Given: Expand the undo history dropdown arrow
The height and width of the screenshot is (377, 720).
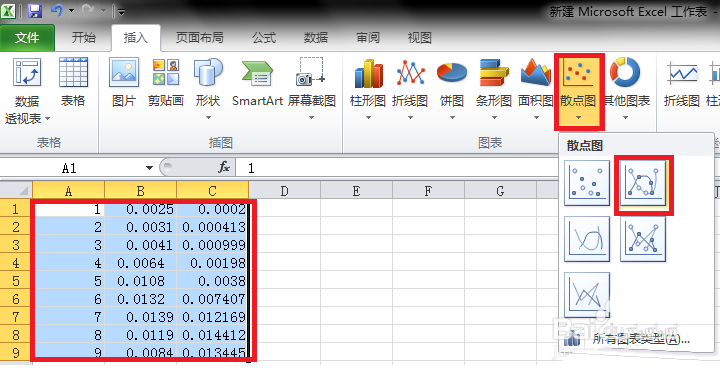Looking at the screenshot, I should click(x=71, y=10).
